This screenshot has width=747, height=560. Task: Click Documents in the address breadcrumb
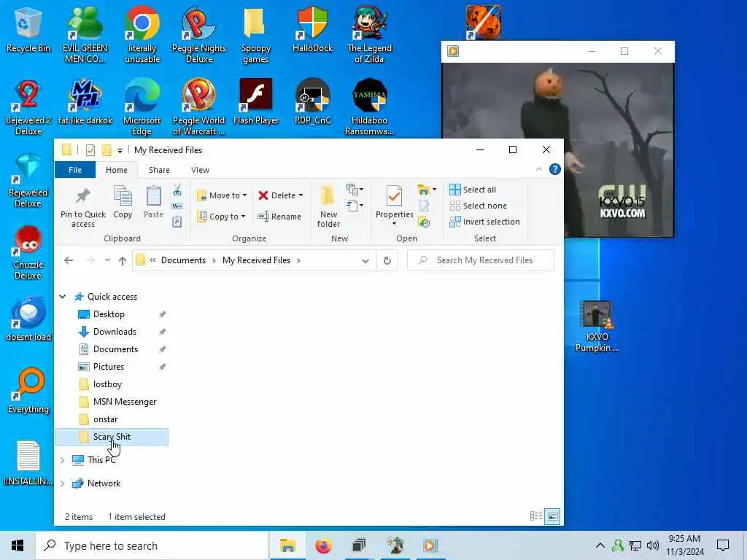point(183,260)
